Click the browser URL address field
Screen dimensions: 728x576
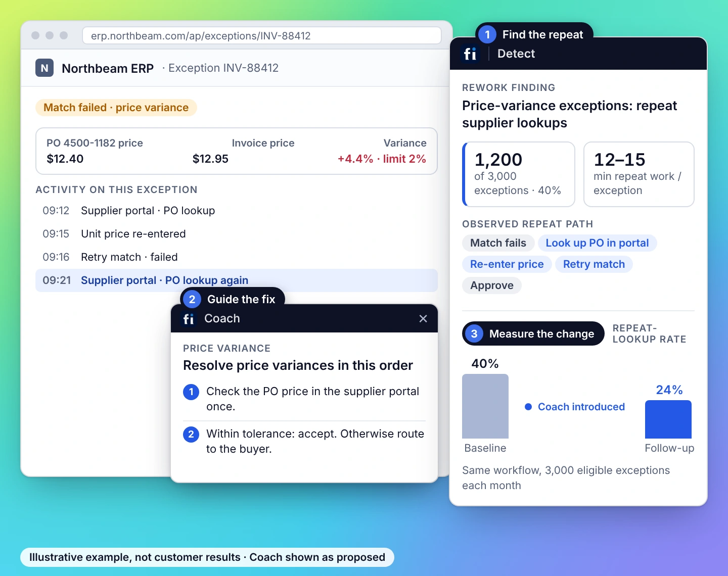point(262,35)
